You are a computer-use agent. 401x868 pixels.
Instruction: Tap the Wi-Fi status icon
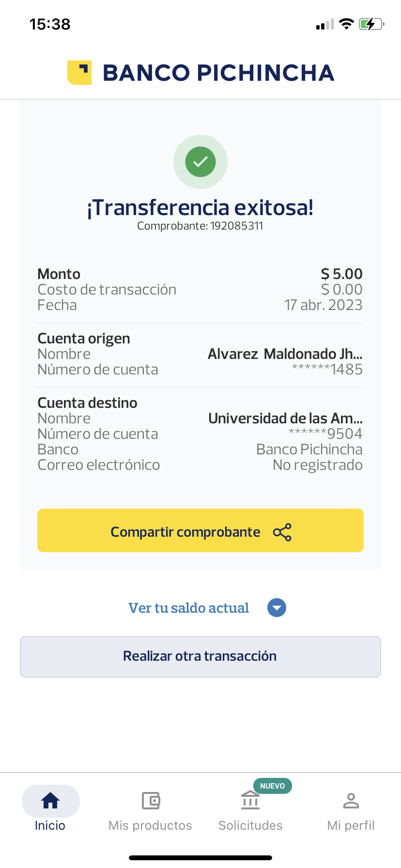click(346, 24)
